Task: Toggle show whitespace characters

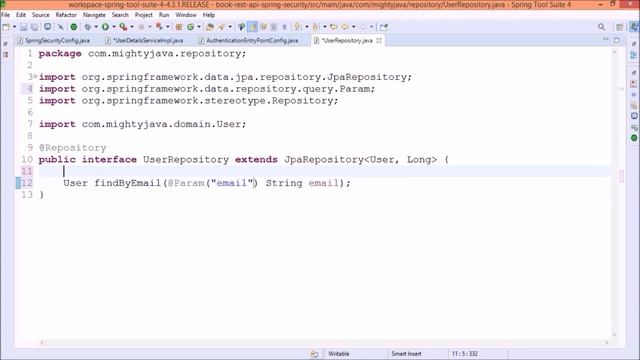Action: (x=284, y=27)
